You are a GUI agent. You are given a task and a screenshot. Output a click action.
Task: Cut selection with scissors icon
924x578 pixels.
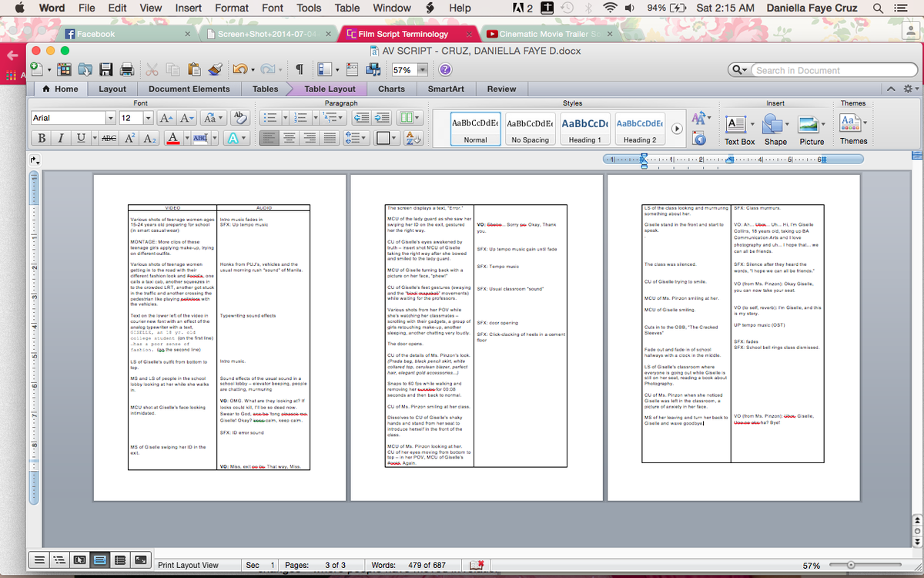[152, 69]
